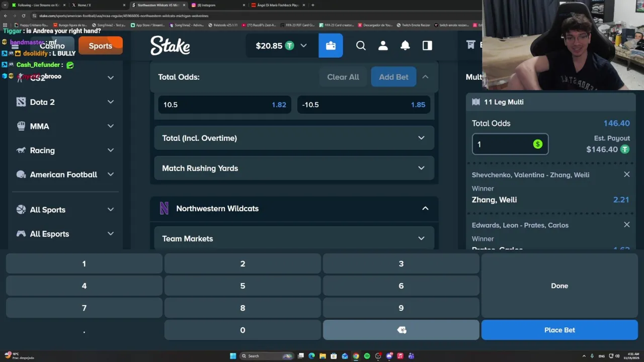
Task: Switch to Casino tab
Action: click(x=52, y=46)
